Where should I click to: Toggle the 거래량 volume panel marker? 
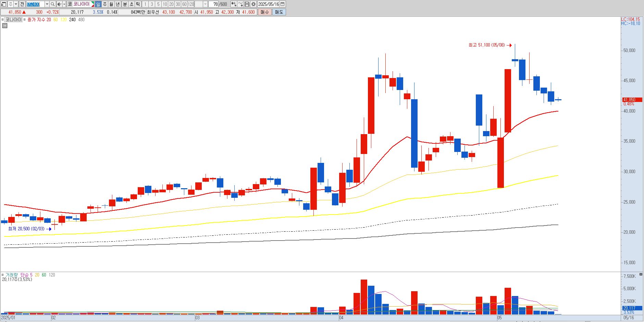pos(2,275)
